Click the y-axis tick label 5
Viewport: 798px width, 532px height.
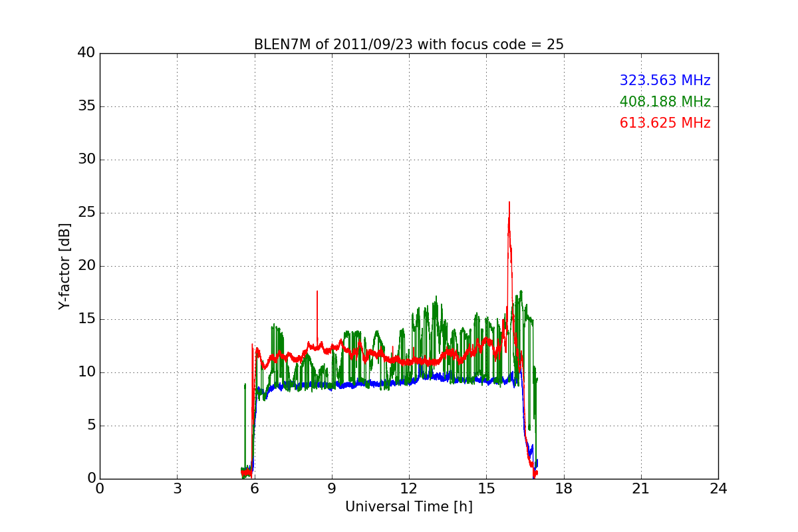pyautogui.click(x=91, y=426)
